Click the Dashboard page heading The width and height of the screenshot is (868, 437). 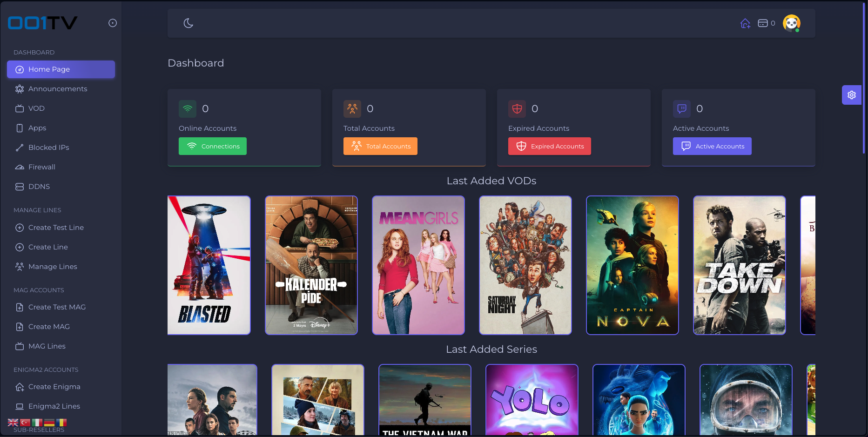pyautogui.click(x=196, y=63)
